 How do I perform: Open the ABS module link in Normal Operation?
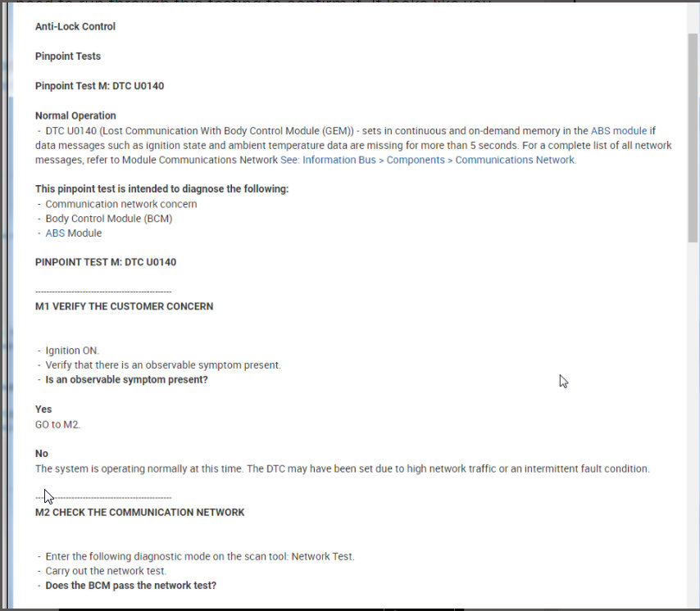(619, 130)
